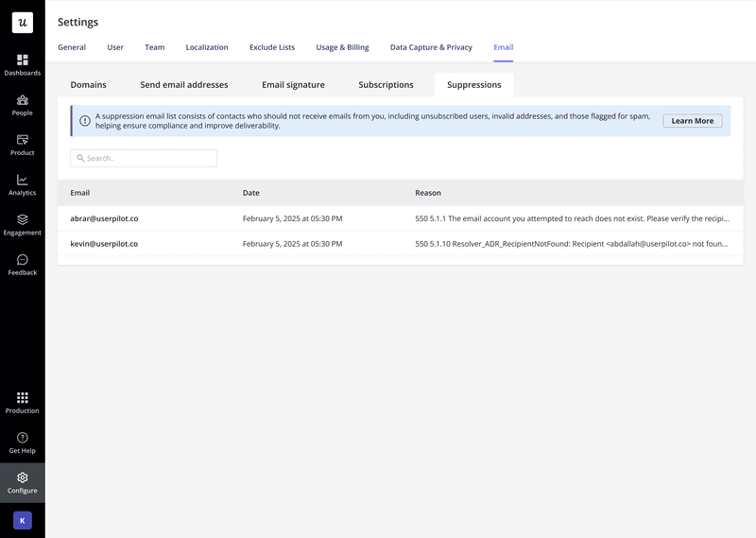Screen dimensions: 756x538
Task: Open the Usage & Billing tab
Action: 342,47
